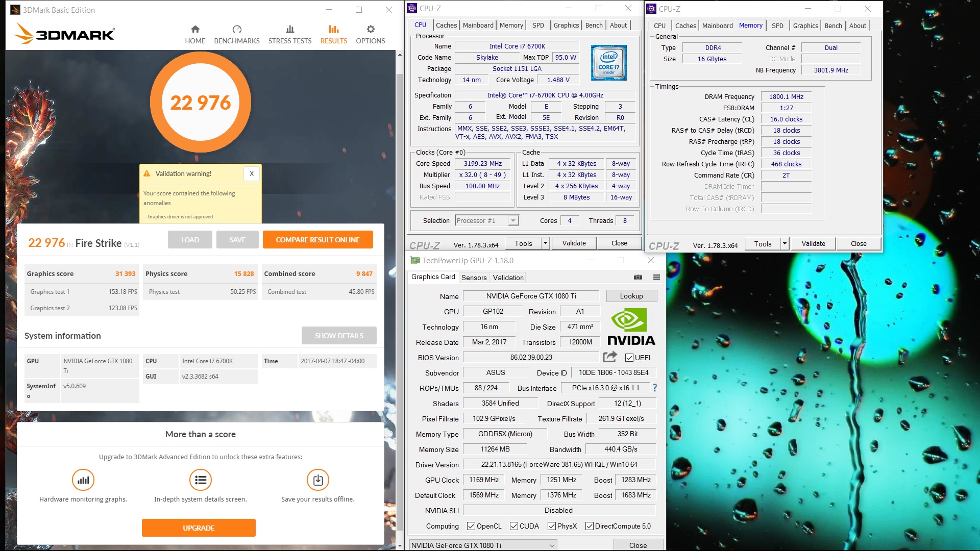Click the Save your results offline icon
The height and width of the screenshot is (551, 980).
[318, 480]
